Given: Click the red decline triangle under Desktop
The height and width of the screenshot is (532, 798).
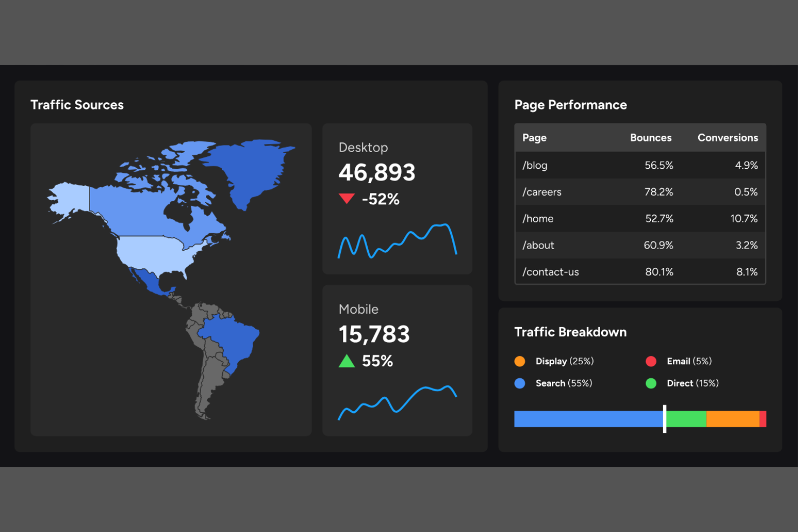Looking at the screenshot, I should point(347,198).
